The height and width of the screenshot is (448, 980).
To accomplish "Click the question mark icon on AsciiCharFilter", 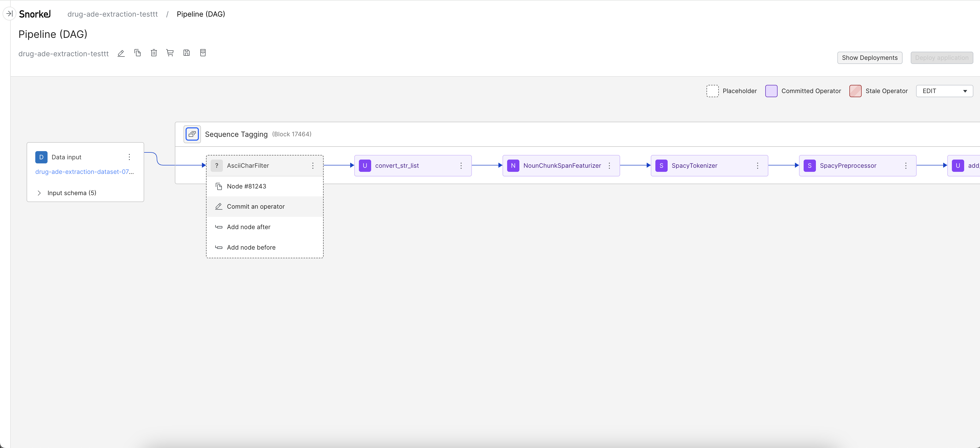I will tap(217, 166).
